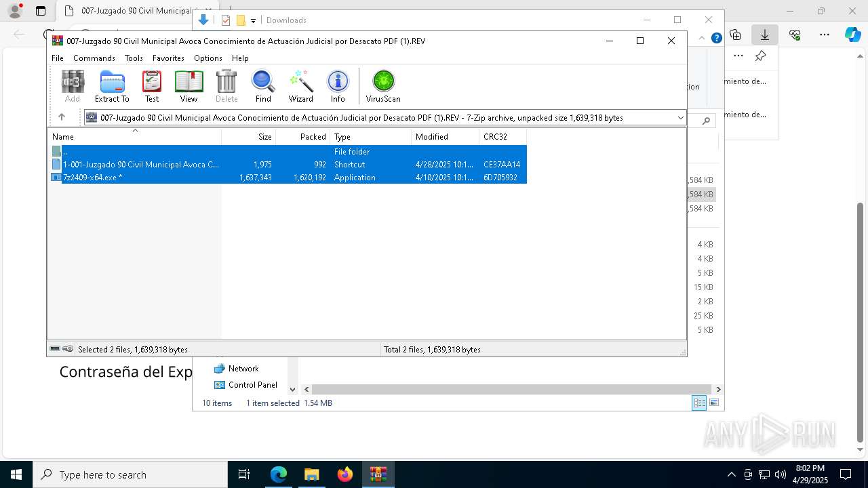Click the Explorer horizontal scrollbar
The height and width of the screenshot is (488, 868).
[x=512, y=389]
